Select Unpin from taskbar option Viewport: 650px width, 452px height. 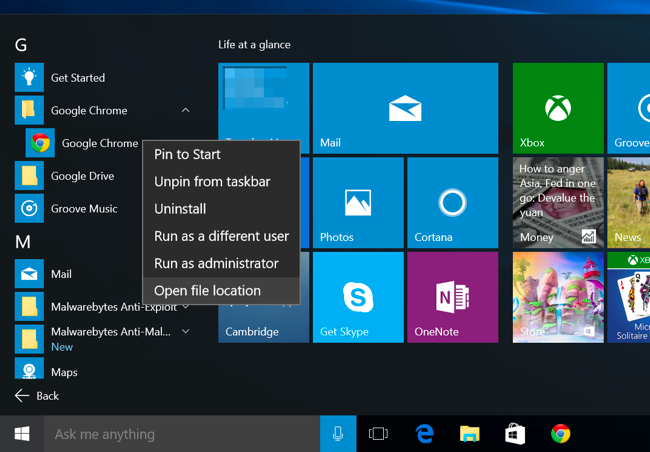[212, 182]
